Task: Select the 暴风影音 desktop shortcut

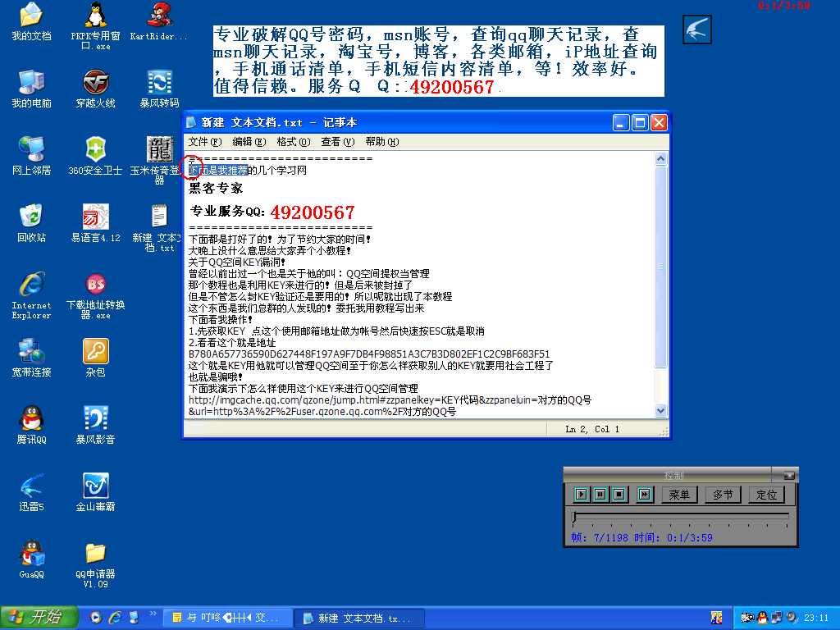Action: [95, 425]
